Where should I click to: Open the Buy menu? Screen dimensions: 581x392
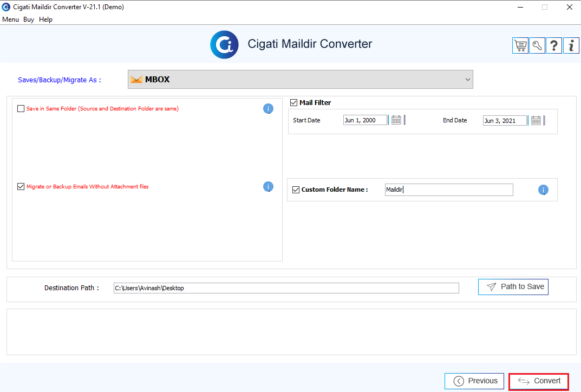point(29,19)
